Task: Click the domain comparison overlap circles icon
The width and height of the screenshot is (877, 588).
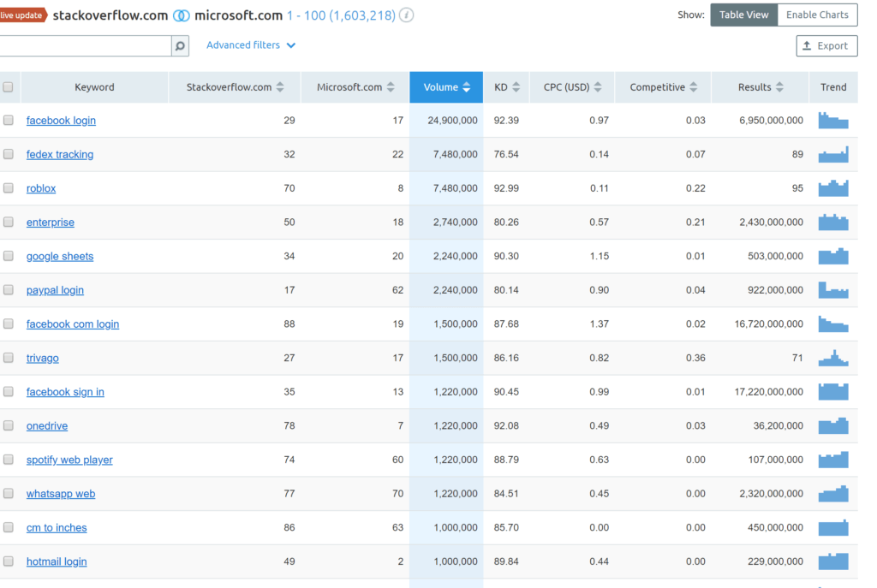Action: point(182,15)
